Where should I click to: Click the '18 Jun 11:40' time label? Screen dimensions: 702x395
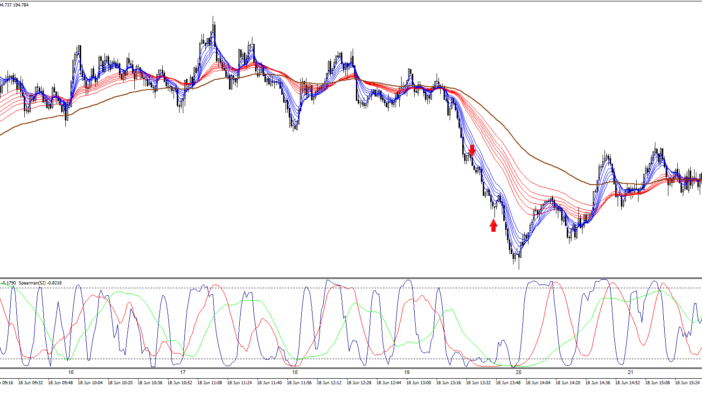pos(270,383)
